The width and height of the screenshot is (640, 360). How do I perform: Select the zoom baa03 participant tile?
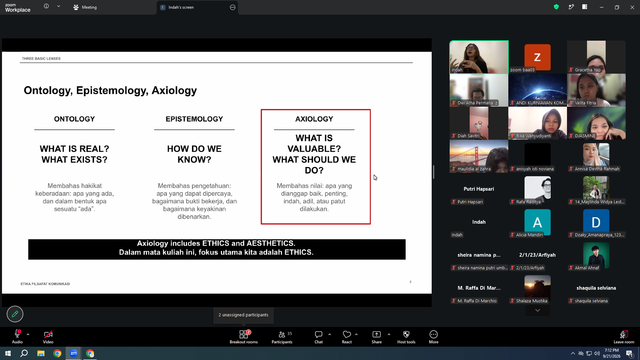coord(537,57)
